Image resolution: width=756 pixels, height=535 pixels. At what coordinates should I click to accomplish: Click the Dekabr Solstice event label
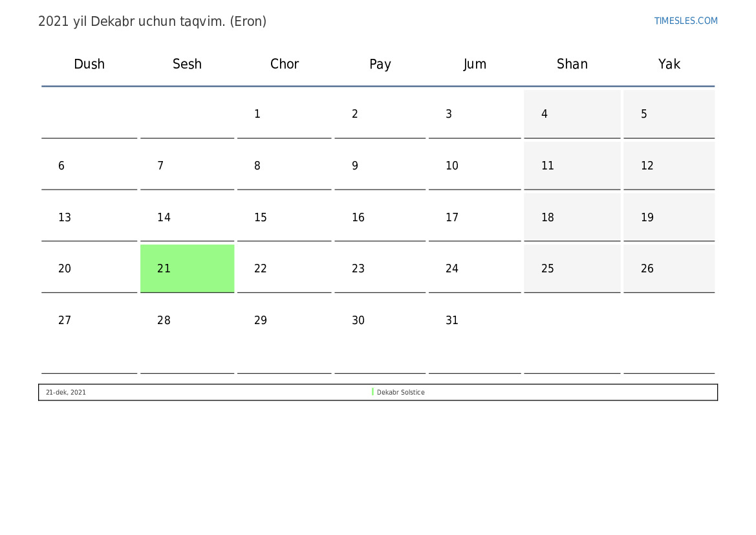click(x=401, y=393)
